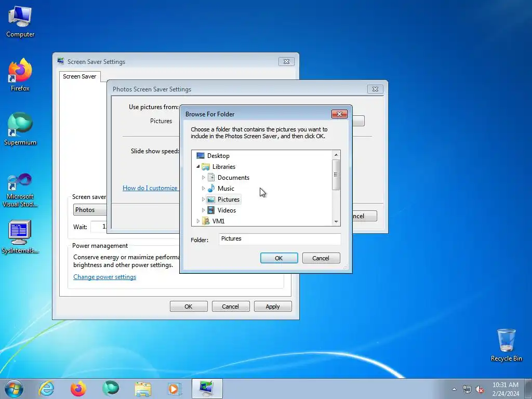The width and height of the screenshot is (532, 399).
Task: Select the Firefox desktop shortcut
Action: 20,75
